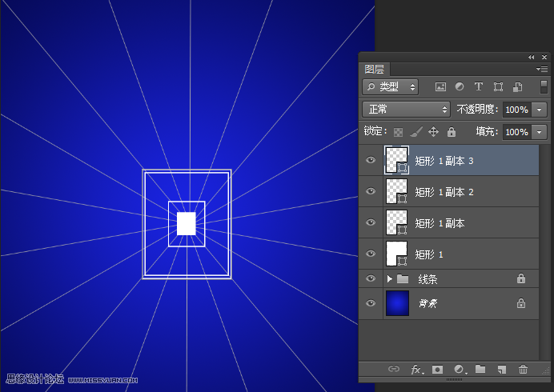
Task: Lock transparent pixels checkerboard icon
Action: tap(398, 132)
